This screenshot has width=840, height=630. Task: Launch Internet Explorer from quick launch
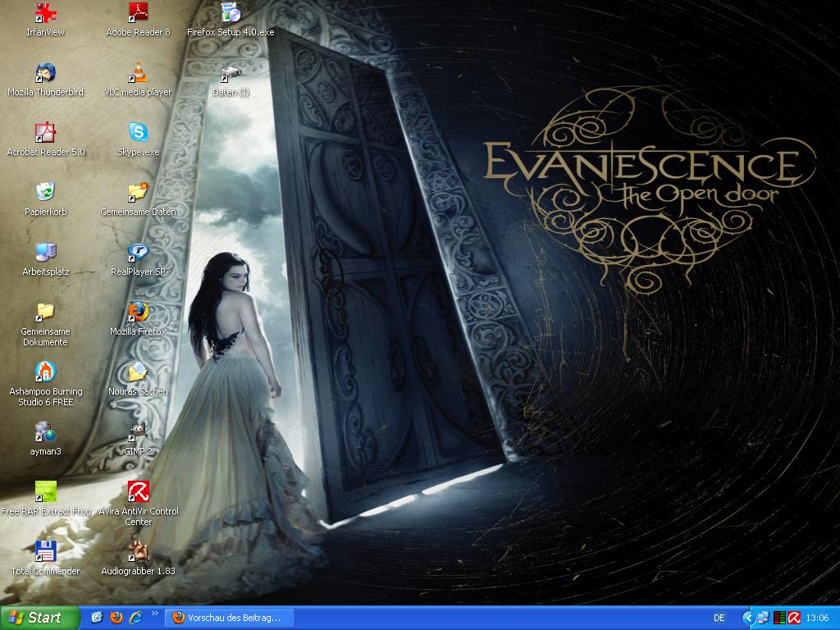point(135,618)
